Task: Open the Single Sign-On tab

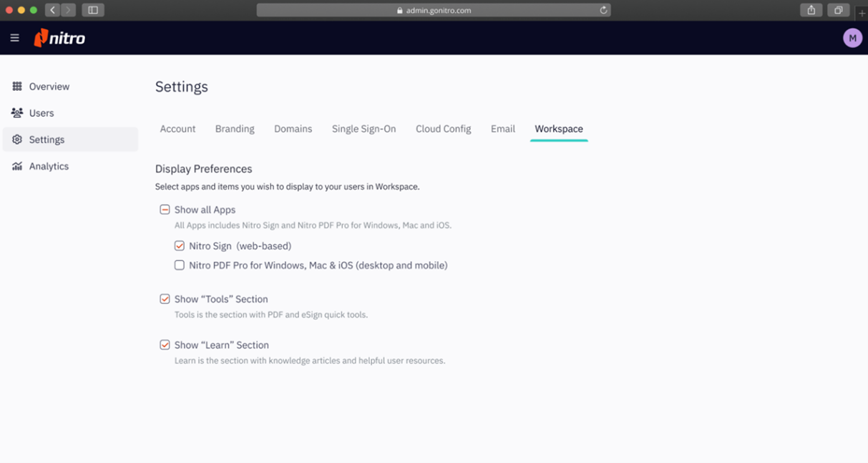Action: click(x=364, y=129)
